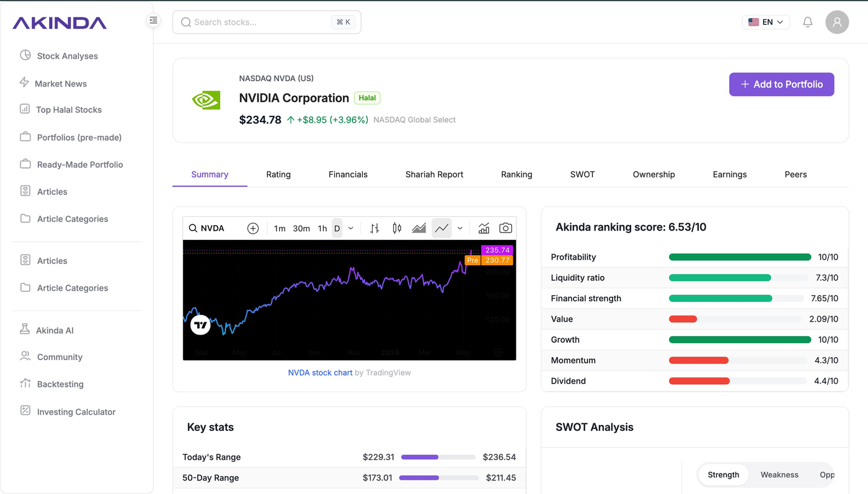This screenshot has height=494, width=868.
Task: Open the chart indicators icon
Action: [484, 228]
